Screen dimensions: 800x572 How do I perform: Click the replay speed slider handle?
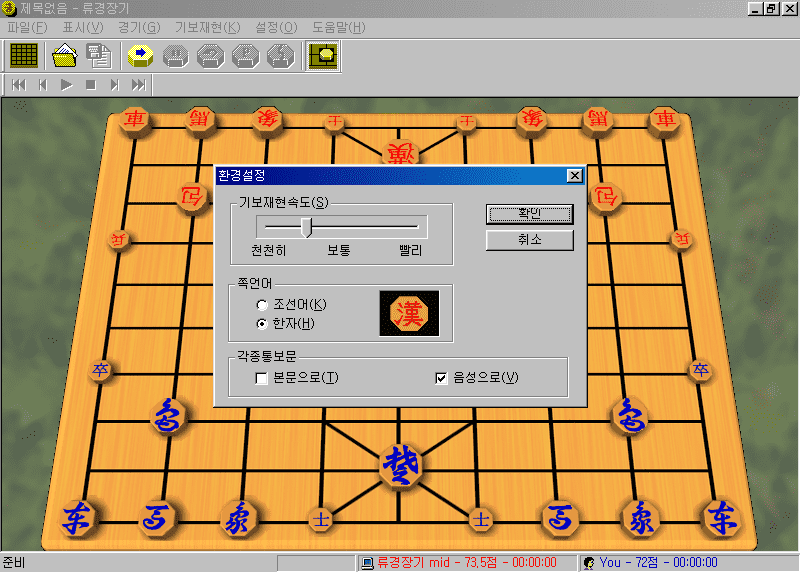click(308, 226)
